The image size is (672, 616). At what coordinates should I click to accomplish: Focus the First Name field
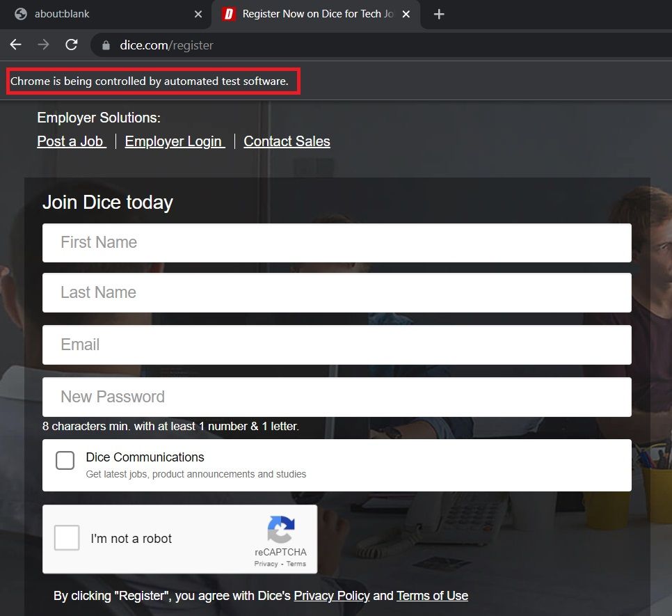[x=337, y=243]
